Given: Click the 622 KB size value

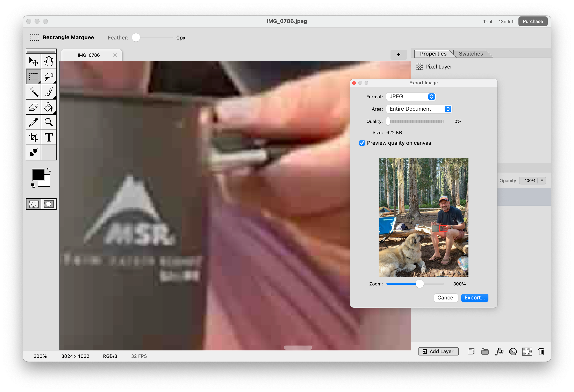Looking at the screenshot, I should coord(394,133).
